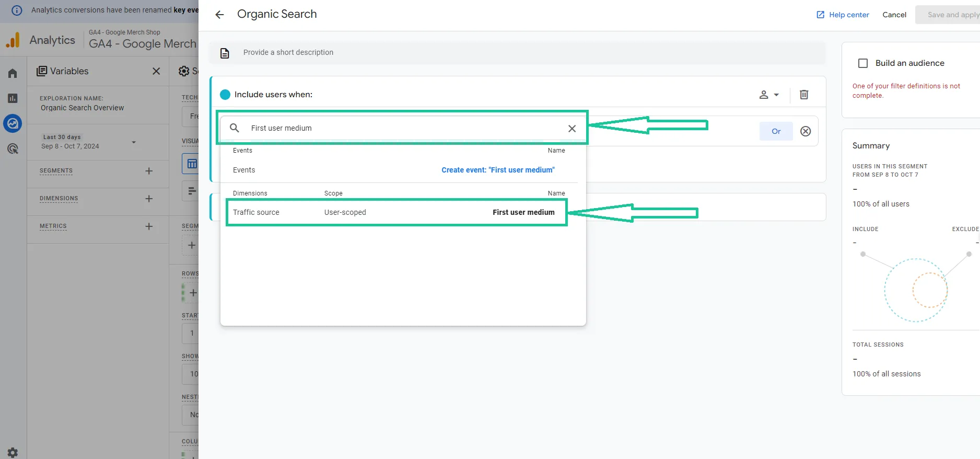The width and height of the screenshot is (980, 459).
Task: Click the Variables panel icon
Action: [x=42, y=71]
